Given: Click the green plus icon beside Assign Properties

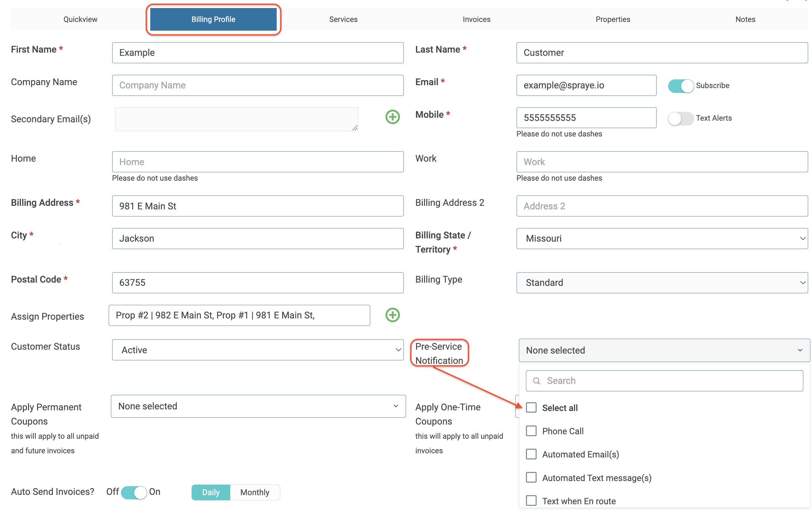Looking at the screenshot, I should pyautogui.click(x=392, y=315).
